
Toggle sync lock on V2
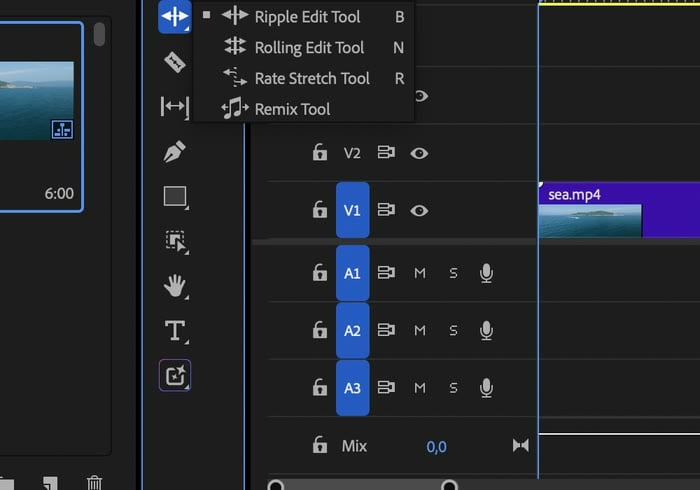[386, 153]
